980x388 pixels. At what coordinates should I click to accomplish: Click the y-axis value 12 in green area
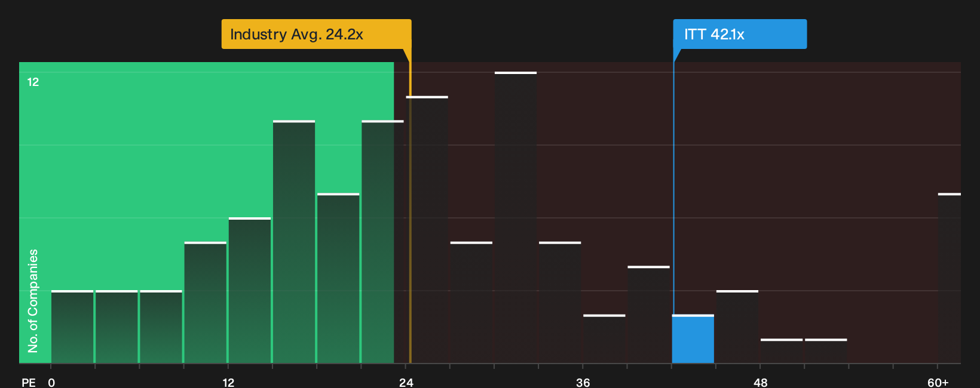tap(33, 82)
